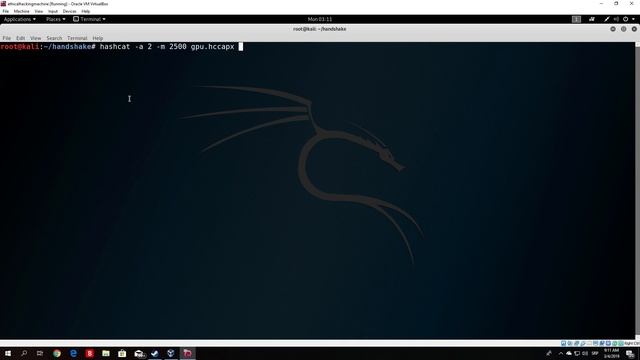This screenshot has width=640, height=360.
Task: Open the Kali power system menu
Action: pos(628,19)
